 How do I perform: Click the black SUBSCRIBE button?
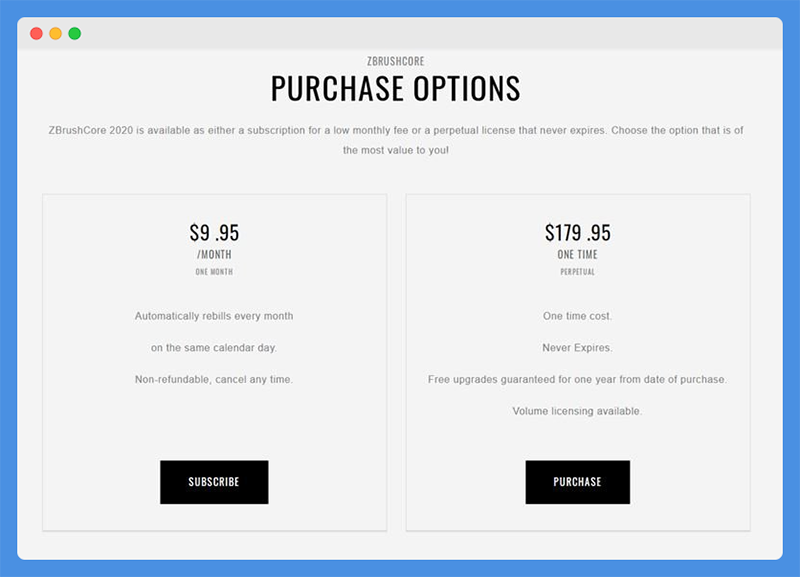(214, 482)
